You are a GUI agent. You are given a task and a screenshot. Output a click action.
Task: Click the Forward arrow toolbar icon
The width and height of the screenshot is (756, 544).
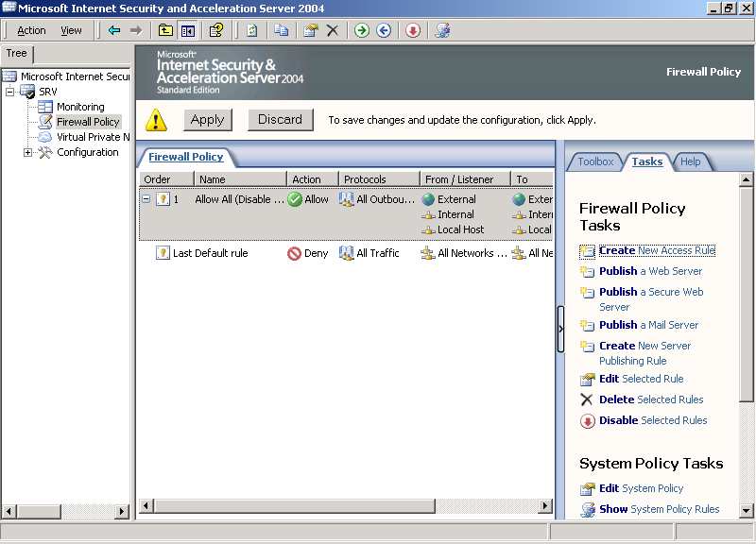[136, 30]
